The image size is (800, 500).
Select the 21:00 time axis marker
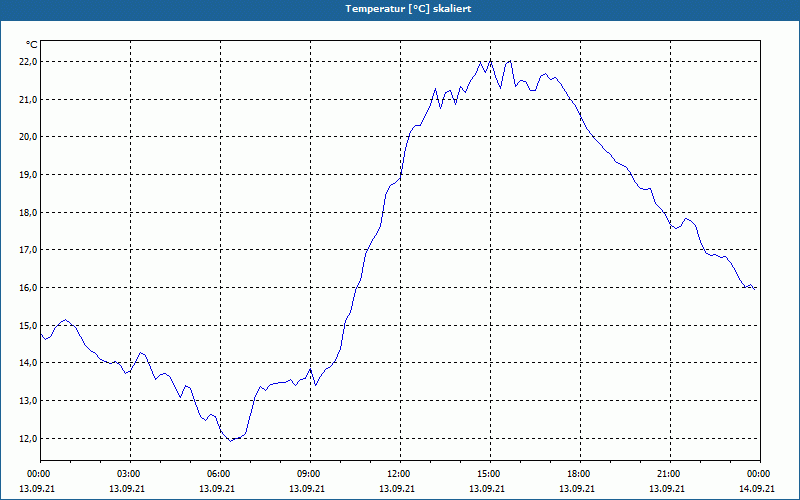click(x=670, y=474)
